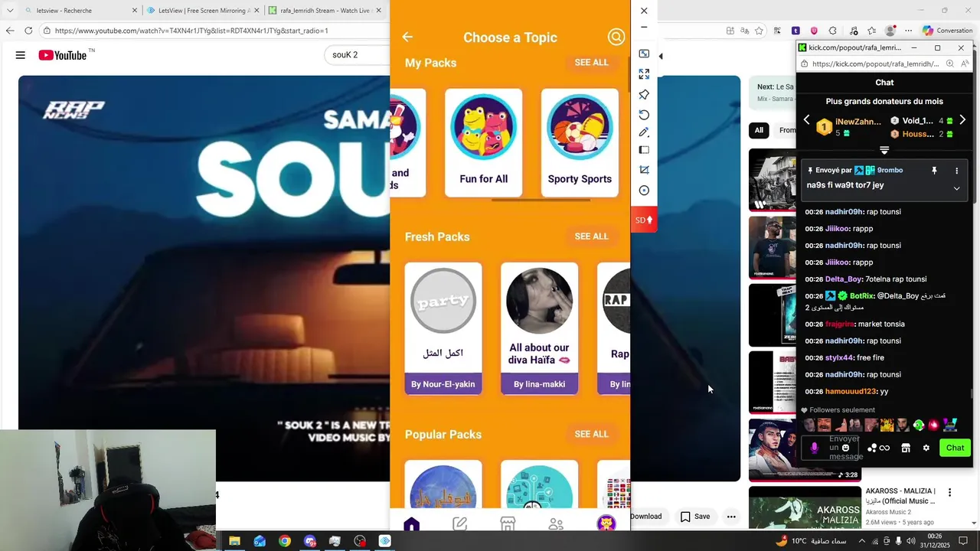This screenshot has width=980, height=551.
Task: Open browser tab list dropdown
Action: click(9, 11)
